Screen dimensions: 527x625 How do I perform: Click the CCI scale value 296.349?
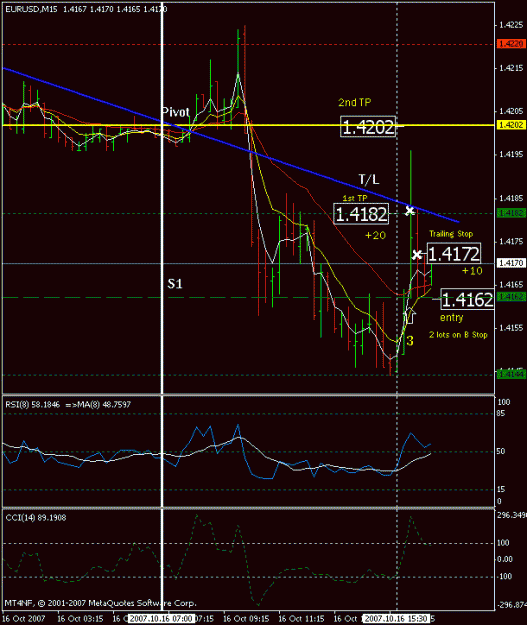[x=512, y=515]
